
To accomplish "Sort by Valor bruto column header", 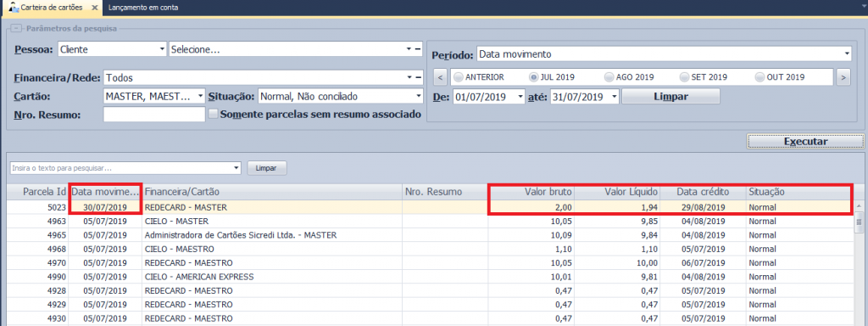I will 531,192.
